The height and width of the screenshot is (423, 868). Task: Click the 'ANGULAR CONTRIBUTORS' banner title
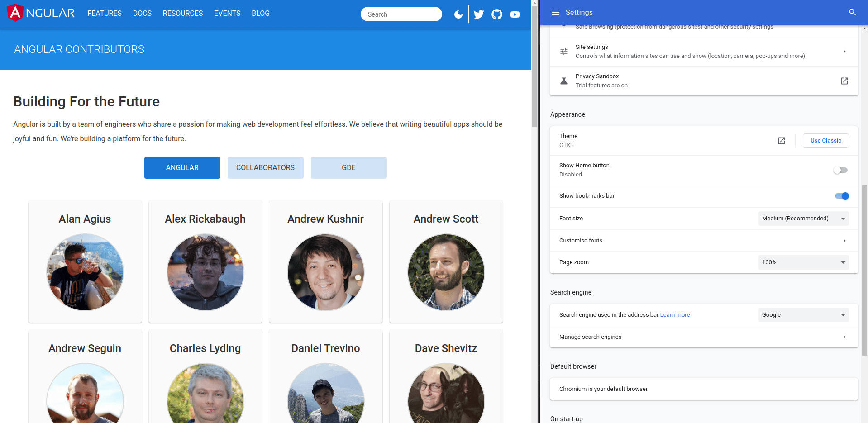79,49
